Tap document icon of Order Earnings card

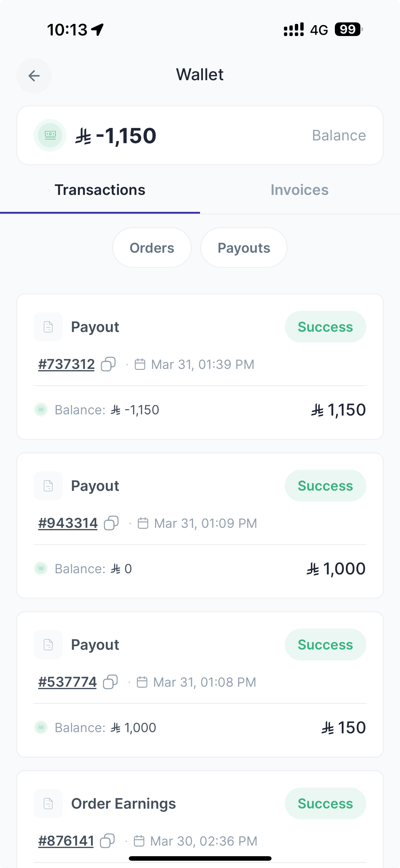coord(48,803)
